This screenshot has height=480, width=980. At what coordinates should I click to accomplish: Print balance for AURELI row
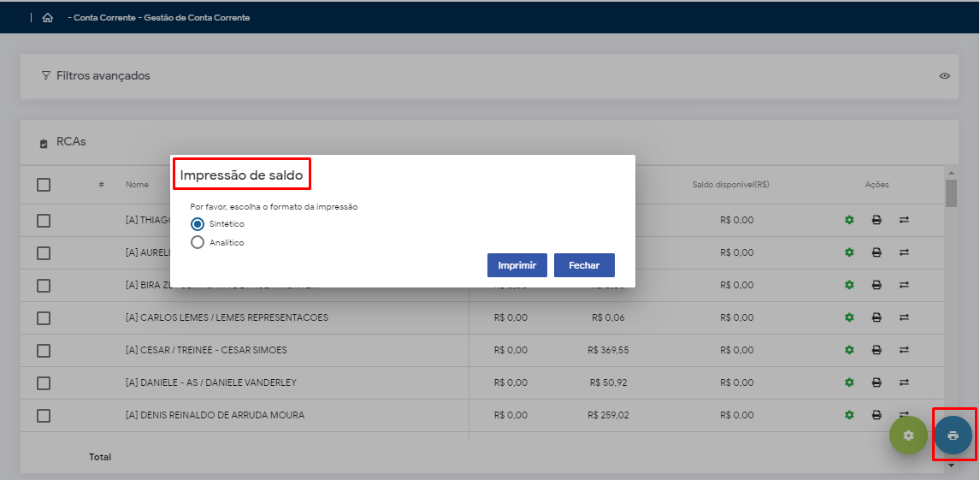pyautogui.click(x=877, y=252)
